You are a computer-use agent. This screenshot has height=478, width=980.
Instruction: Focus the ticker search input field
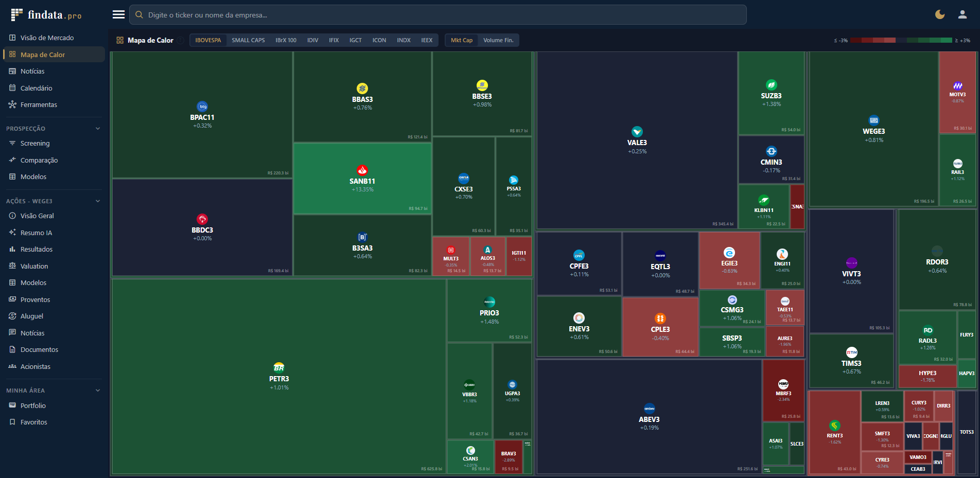(x=438, y=15)
